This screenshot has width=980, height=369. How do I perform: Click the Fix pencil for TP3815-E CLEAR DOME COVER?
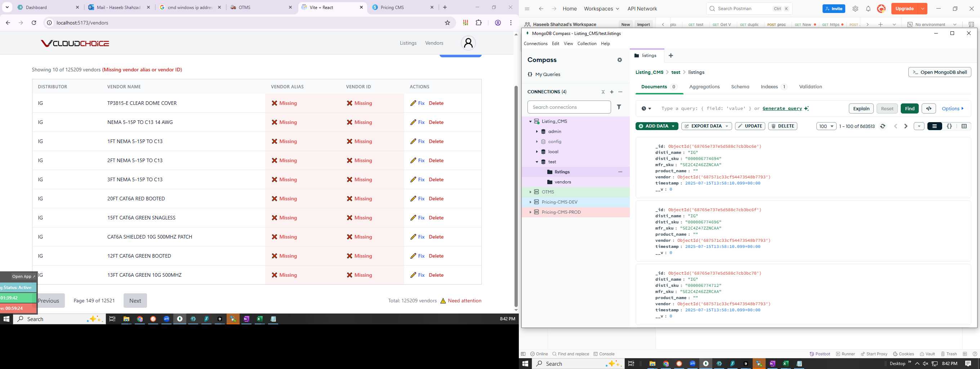tap(417, 103)
